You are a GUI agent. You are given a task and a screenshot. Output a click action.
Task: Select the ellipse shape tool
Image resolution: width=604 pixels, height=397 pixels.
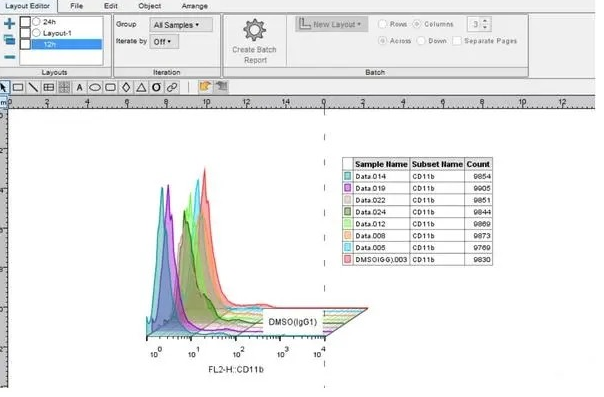coord(95,88)
